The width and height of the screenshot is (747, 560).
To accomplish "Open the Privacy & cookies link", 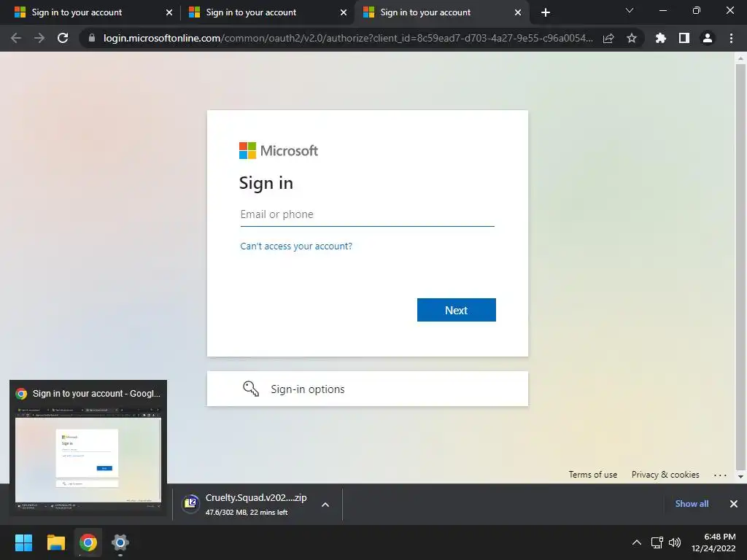I will tap(665, 474).
